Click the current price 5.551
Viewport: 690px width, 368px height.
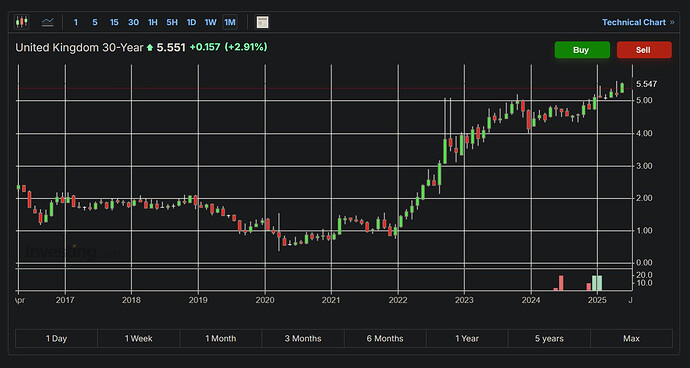coord(171,48)
